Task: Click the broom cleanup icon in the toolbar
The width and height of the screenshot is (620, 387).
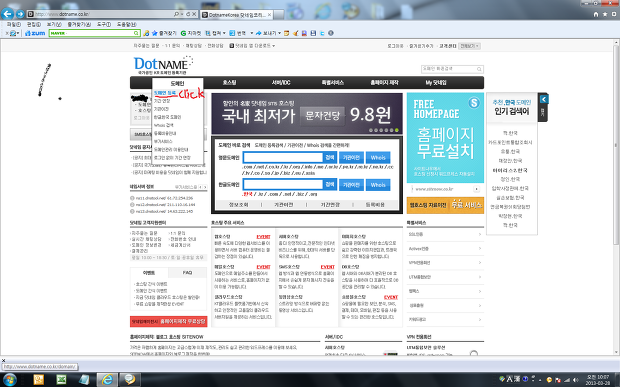Action: (295, 33)
